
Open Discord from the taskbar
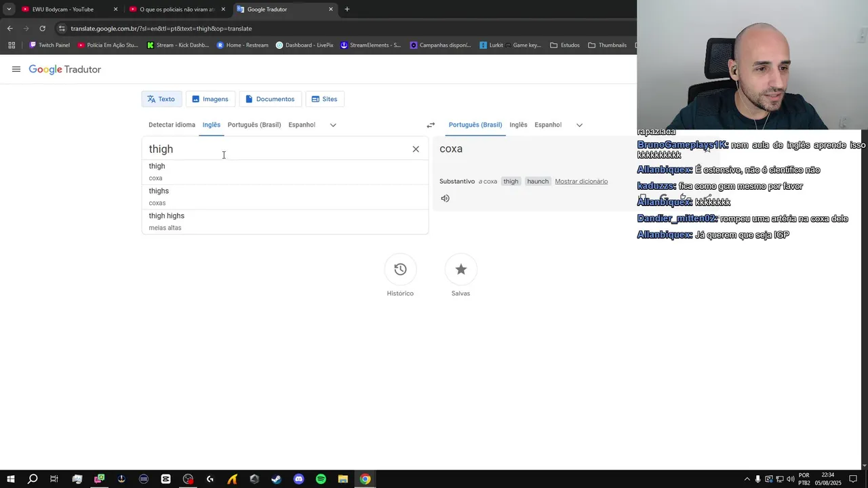(299, 479)
